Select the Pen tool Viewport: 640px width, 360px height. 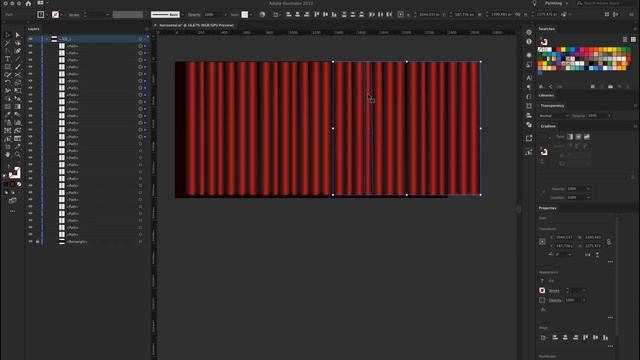(x=7, y=51)
